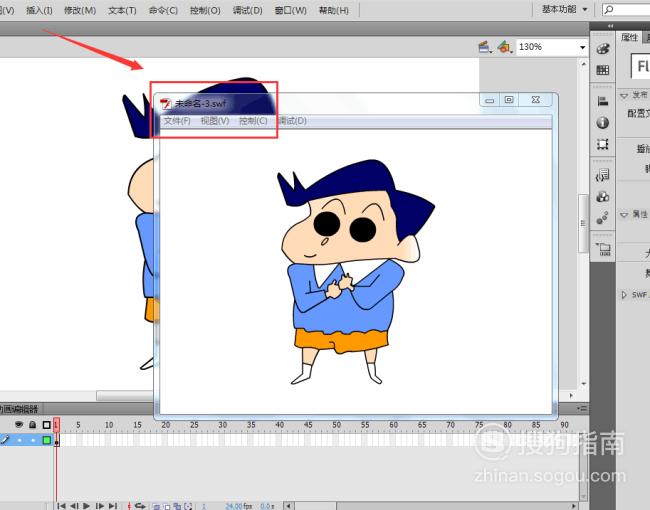Viewport: 650px width, 510px height.
Task: Click the 24.00 fps frame rate value
Action: pyautogui.click(x=239, y=506)
